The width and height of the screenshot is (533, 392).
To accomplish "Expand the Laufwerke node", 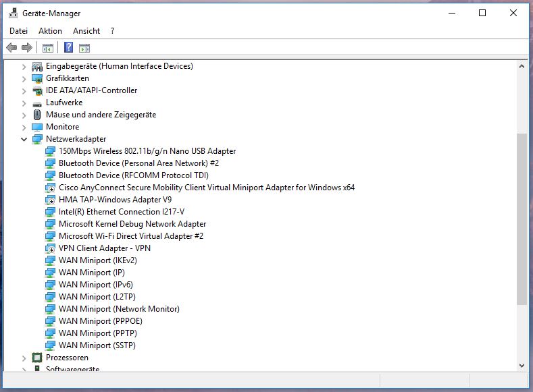I will 24,103.
